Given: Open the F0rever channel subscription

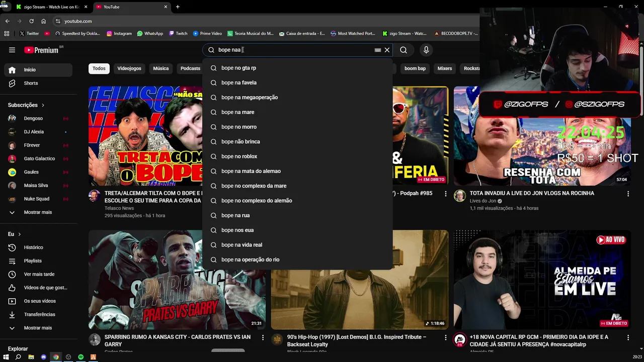Looking at the screenshot, I should 38,145.
